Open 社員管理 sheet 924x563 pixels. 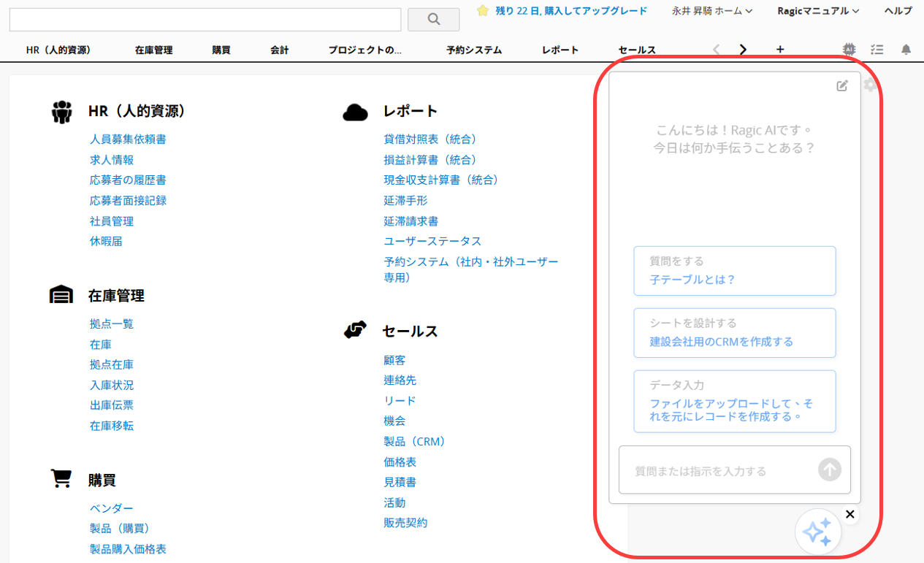112,221
